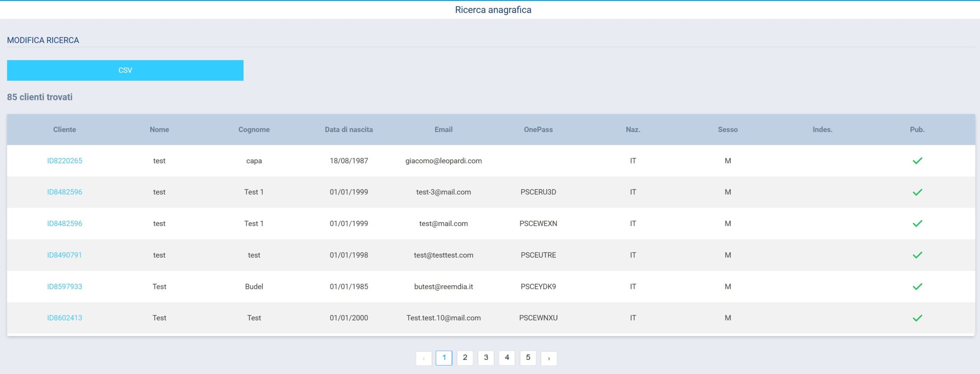Click the Pub. checkmark for client ID8602413
This screenshot has height=374, width=980.
coord(917,318)
